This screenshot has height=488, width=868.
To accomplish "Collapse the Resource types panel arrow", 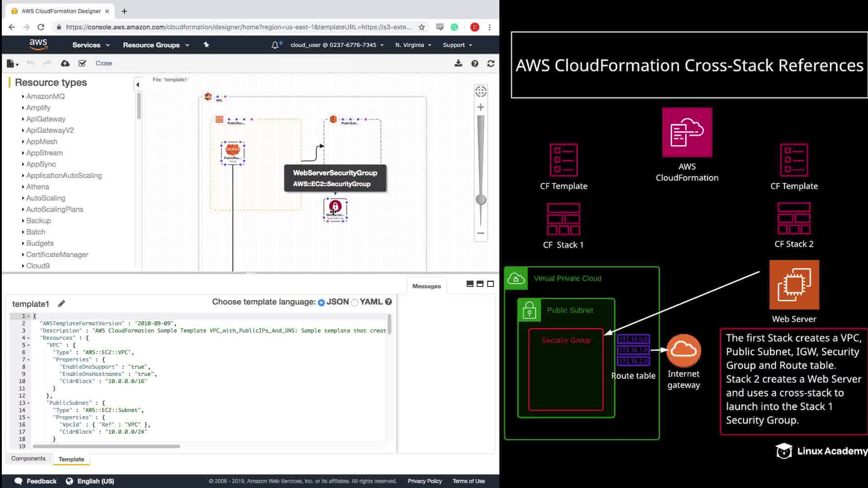I will point(137,84).
